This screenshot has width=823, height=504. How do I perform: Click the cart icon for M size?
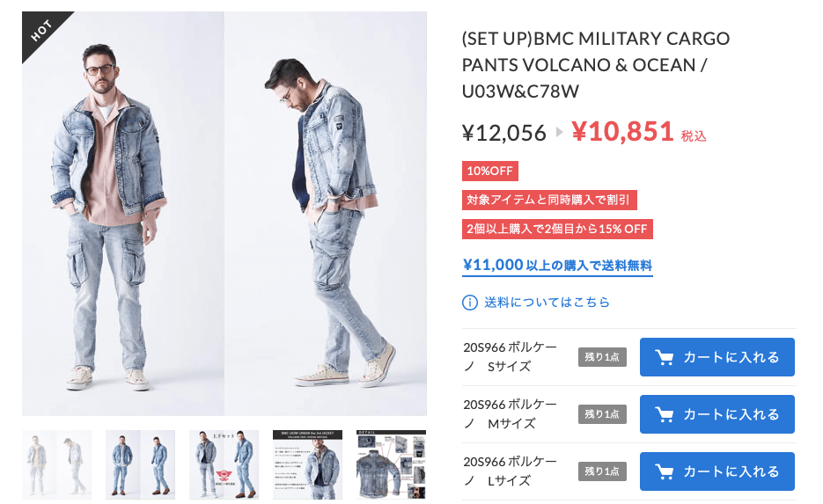664,414
